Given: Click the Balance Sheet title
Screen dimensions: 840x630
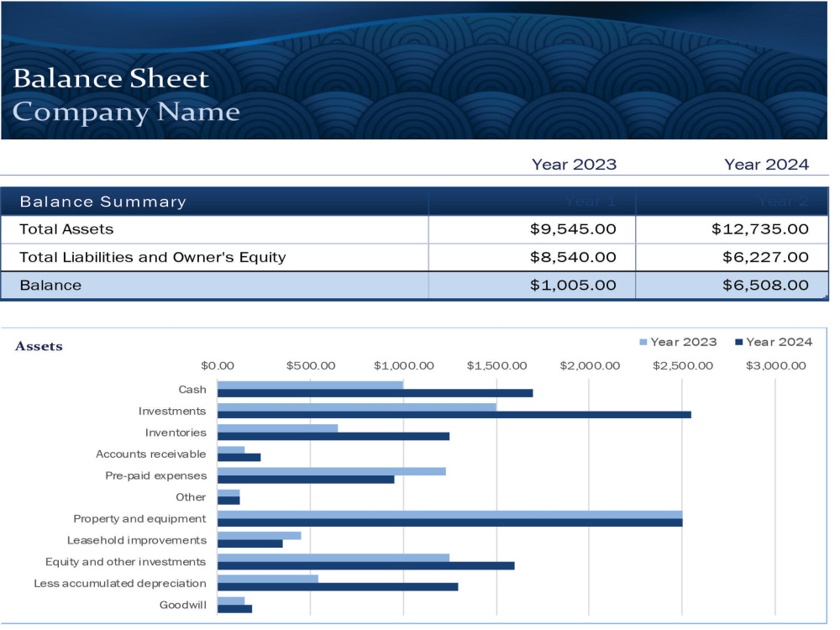Looking at the screenshot, I should coord(111,78).
